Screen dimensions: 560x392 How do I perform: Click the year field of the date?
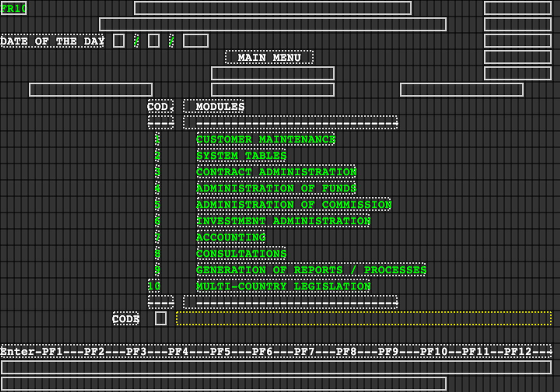click(x=196, y=41)
